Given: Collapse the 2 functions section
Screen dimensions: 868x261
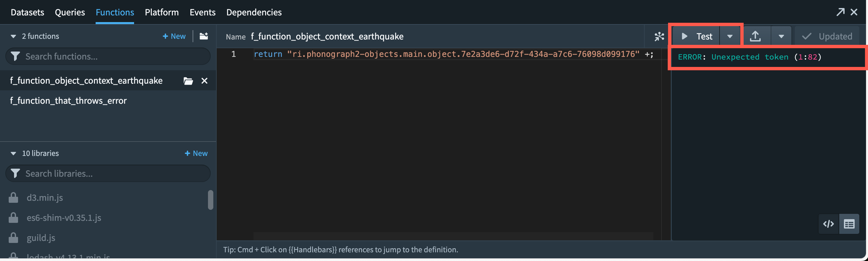Looking at the screenshot, I should 13,36.
